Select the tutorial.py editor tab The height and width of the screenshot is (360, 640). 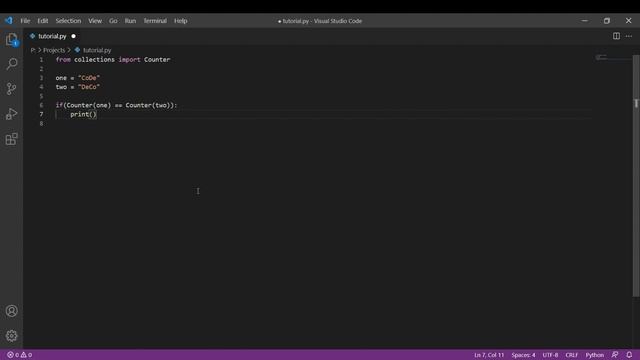pyautogui.click(x=52, y=36)
